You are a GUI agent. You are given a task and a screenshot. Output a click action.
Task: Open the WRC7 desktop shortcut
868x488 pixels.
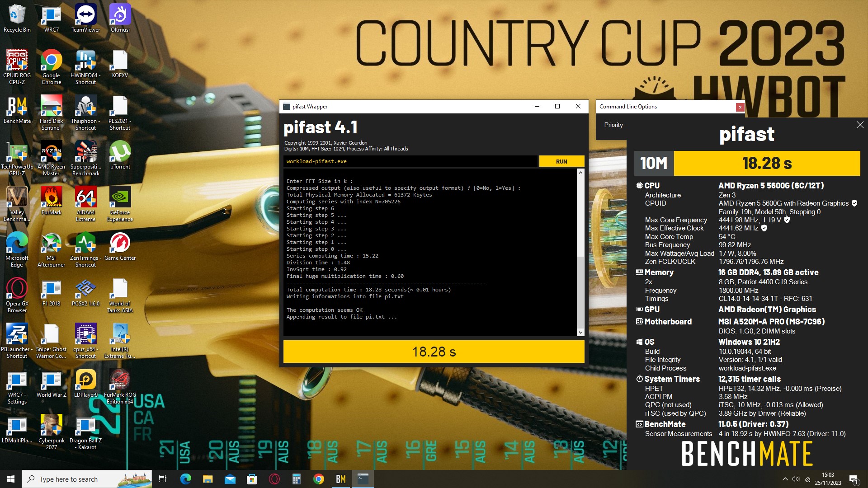click(52, 18)
